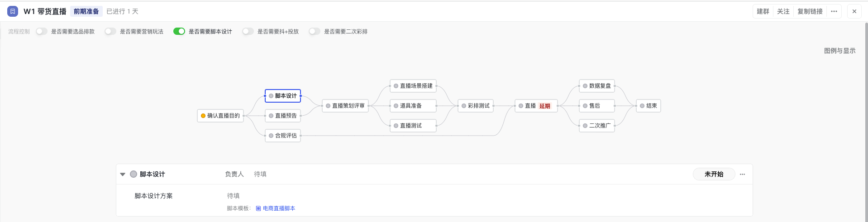Open the 未开始 status dropdown
868x222 pixels.
[714, 174]
